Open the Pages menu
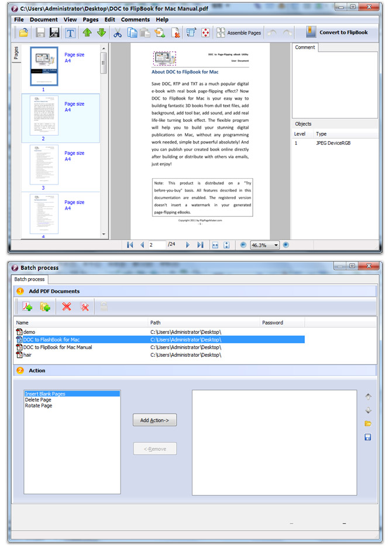Viewport: 392px width, 550px height. [x=90, y=20]
